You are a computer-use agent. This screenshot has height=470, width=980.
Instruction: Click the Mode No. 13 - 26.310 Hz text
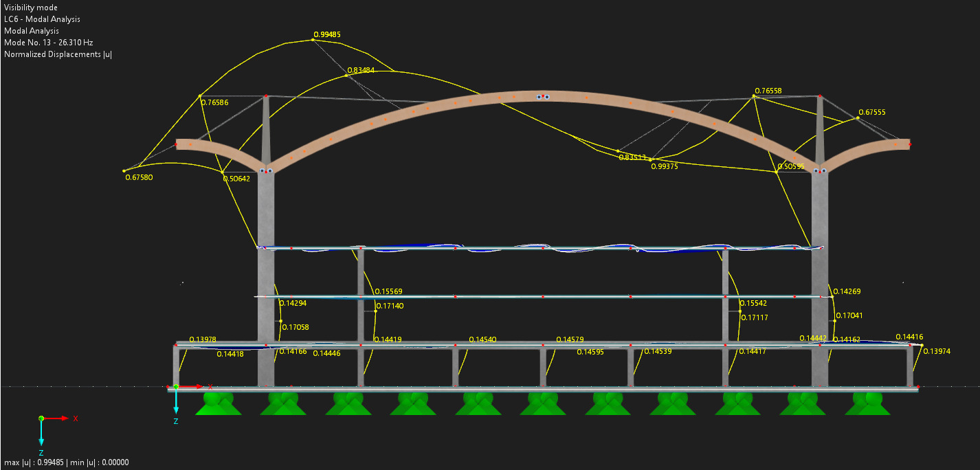point(48,43)
